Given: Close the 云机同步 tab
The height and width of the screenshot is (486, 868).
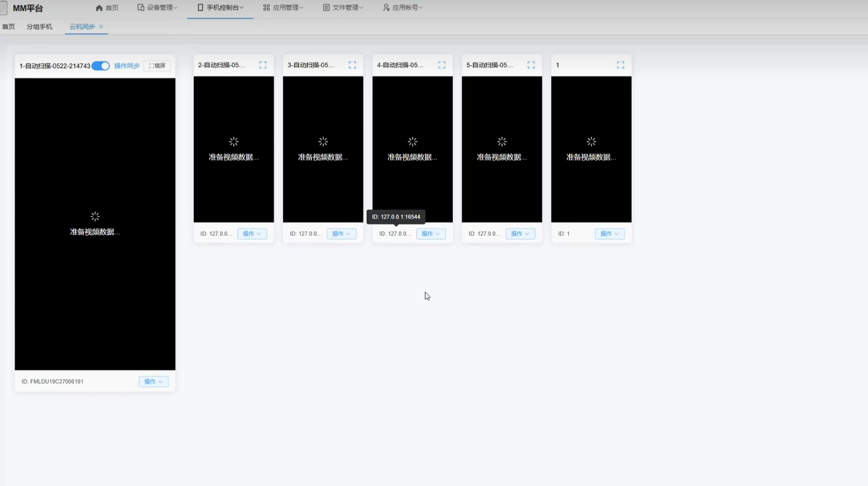Looking at the screenshot, I should pos(101,27).
